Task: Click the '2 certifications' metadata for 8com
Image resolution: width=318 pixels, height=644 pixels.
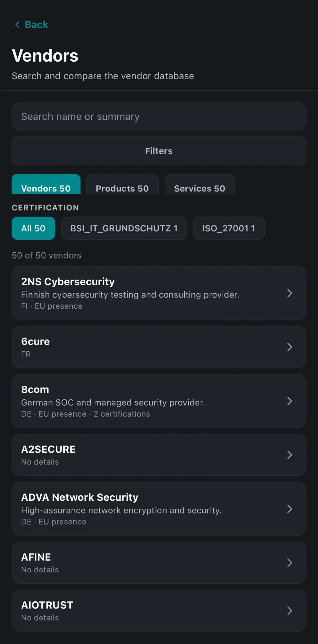Action: pos(122,414)
